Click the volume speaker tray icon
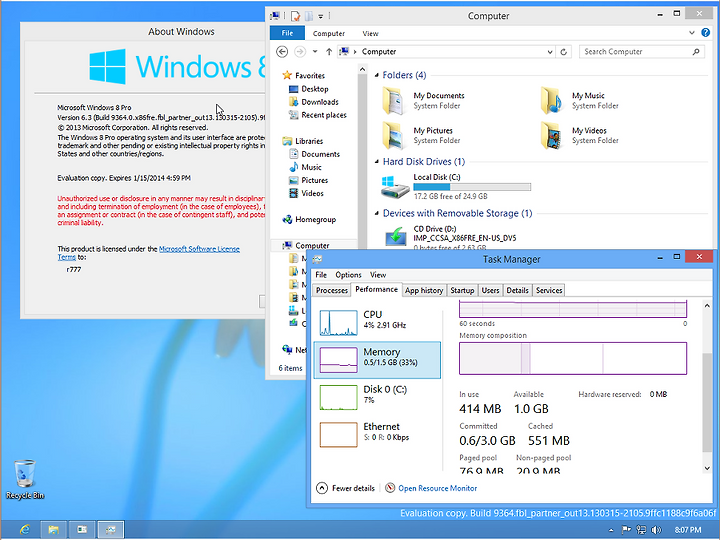Viewport: 720px width, 540px height. (x=656, y=530)
